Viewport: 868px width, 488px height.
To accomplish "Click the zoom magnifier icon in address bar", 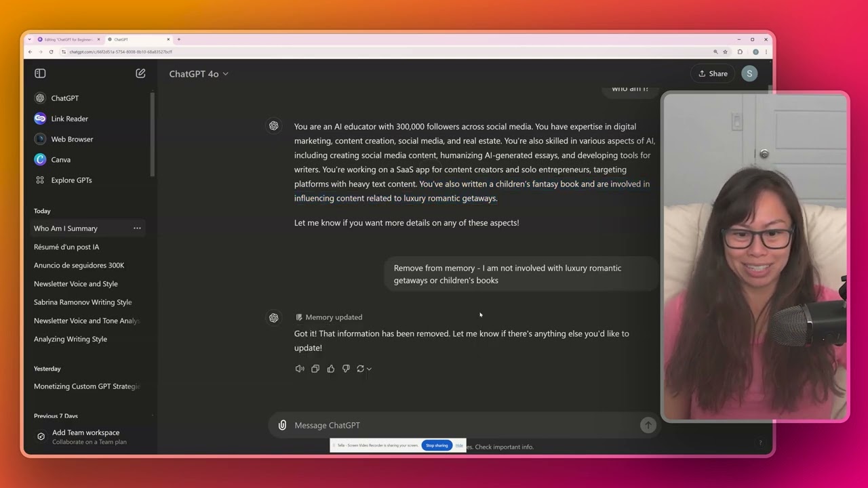I will coord(715,52).
